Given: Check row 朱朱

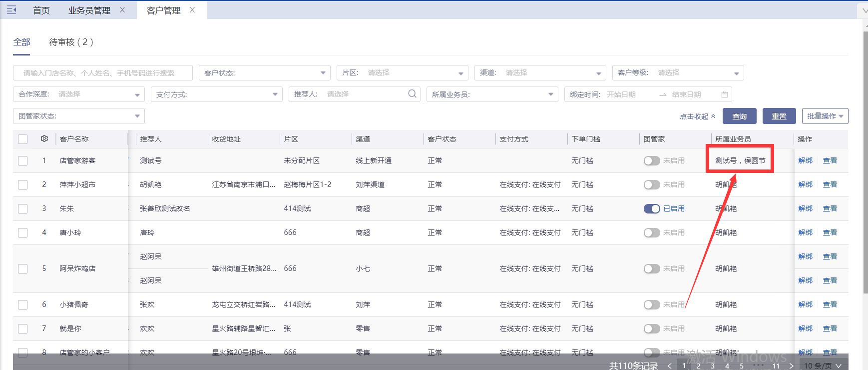Looking at the screenshot, I should tap(22, 208).
